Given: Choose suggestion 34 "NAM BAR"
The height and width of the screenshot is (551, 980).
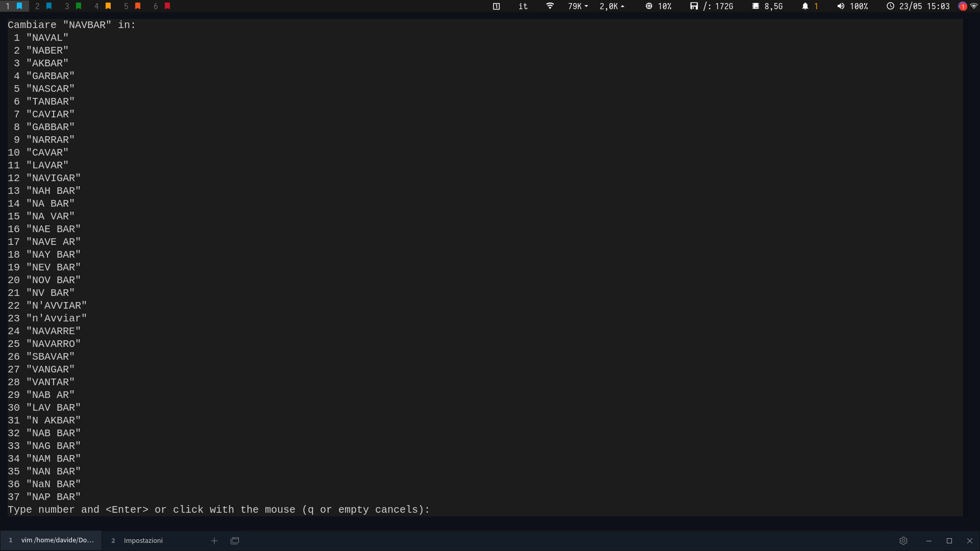Looking at the screenshot, I should tap(44, 459).
